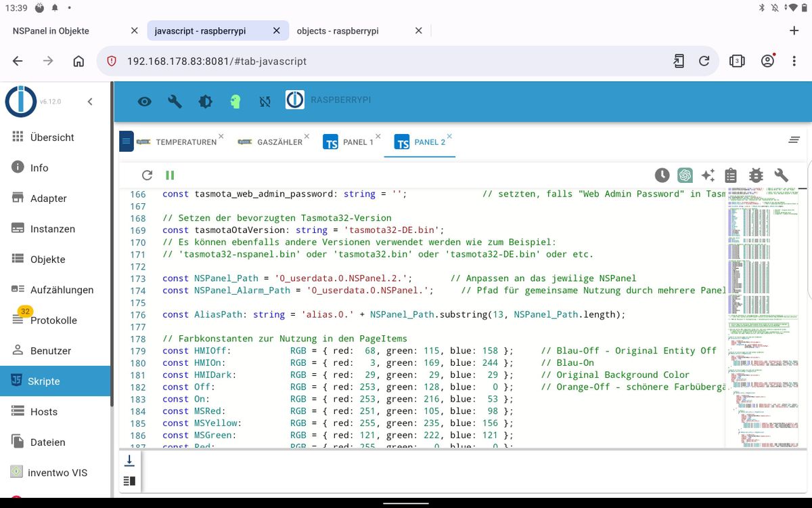Viewport: 812px width, 508px height.
Task: Open the clipboard checklist icon
Action: click(x=731, y=176)
